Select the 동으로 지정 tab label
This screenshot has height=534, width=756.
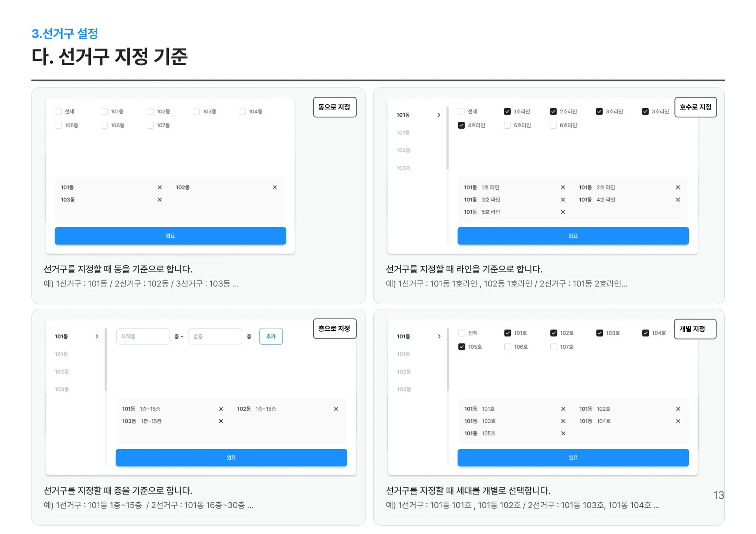click(334, 107)
